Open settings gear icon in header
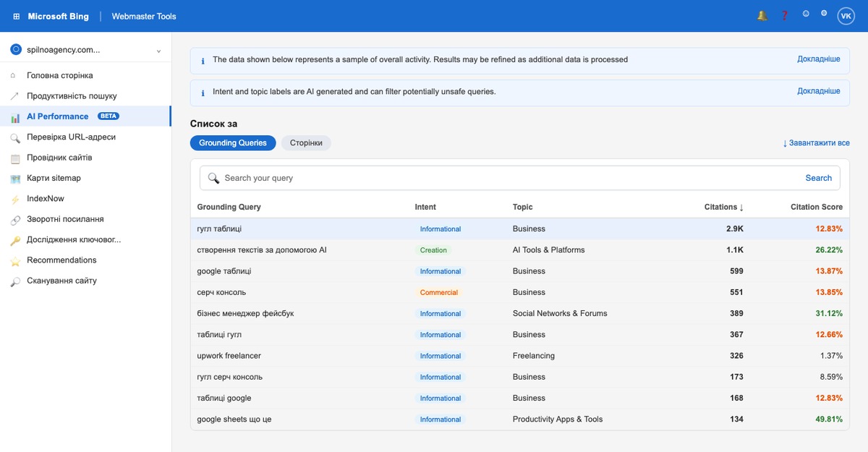 tap(824, 14)
